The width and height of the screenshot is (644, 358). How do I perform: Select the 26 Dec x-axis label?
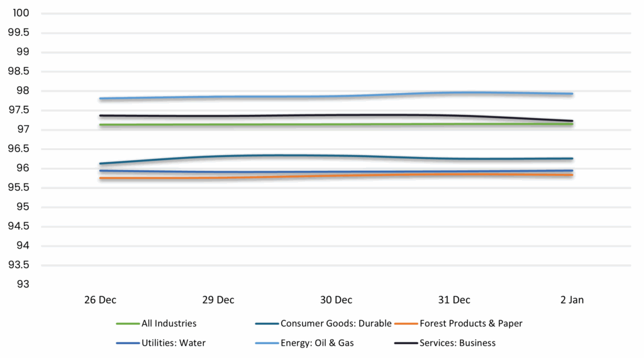[100, 300]
